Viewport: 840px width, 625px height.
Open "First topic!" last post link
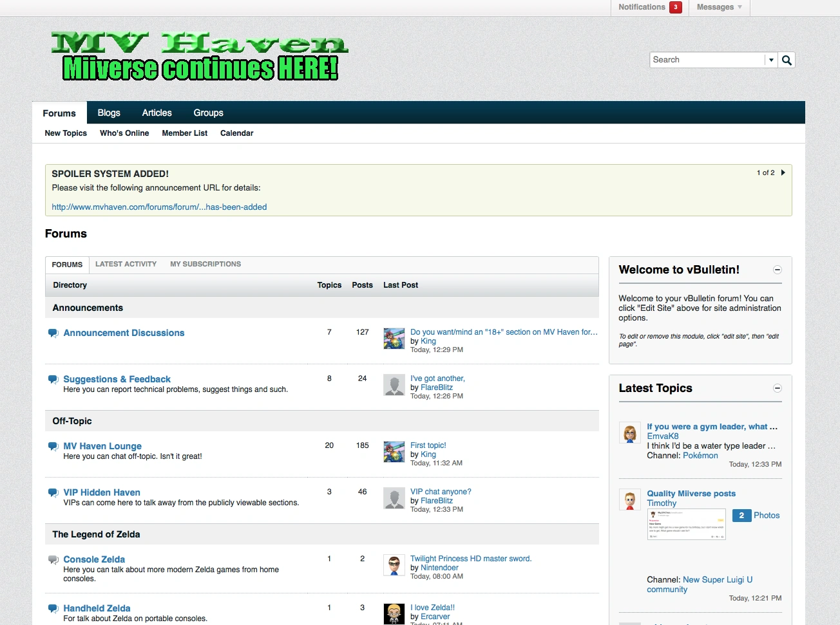(428, 445)
